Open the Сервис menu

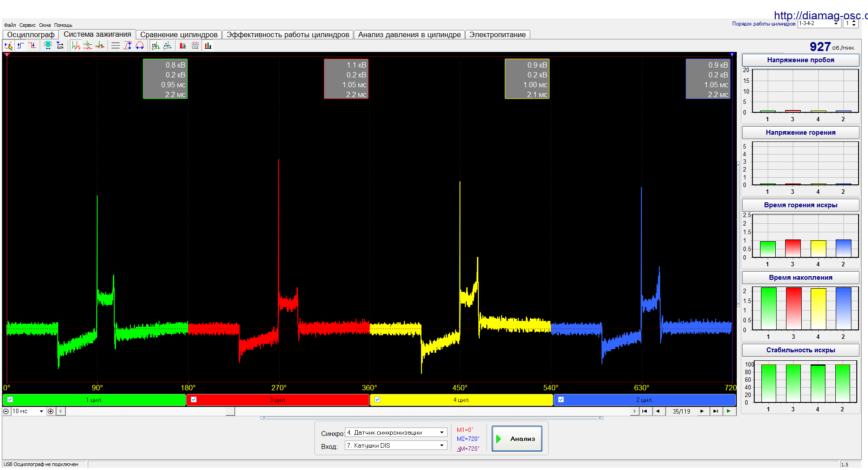click(x=27, y=26)
